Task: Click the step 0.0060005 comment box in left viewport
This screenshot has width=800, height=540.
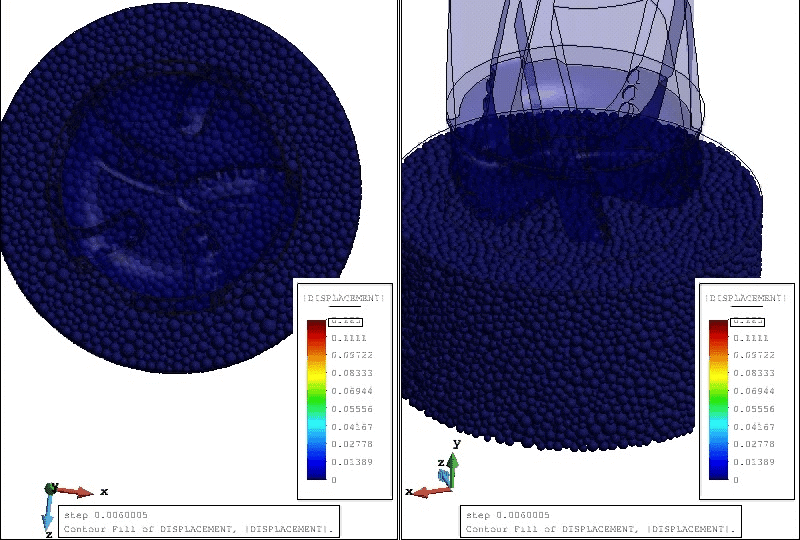Action: 198,521
